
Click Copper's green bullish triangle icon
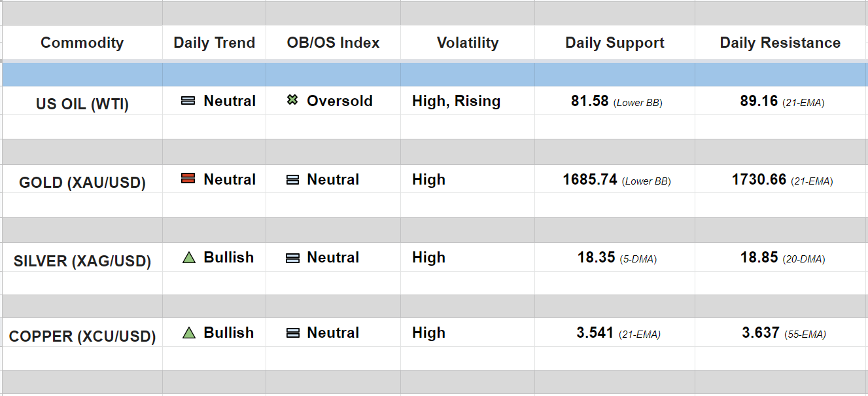click(x=189, y=333)
